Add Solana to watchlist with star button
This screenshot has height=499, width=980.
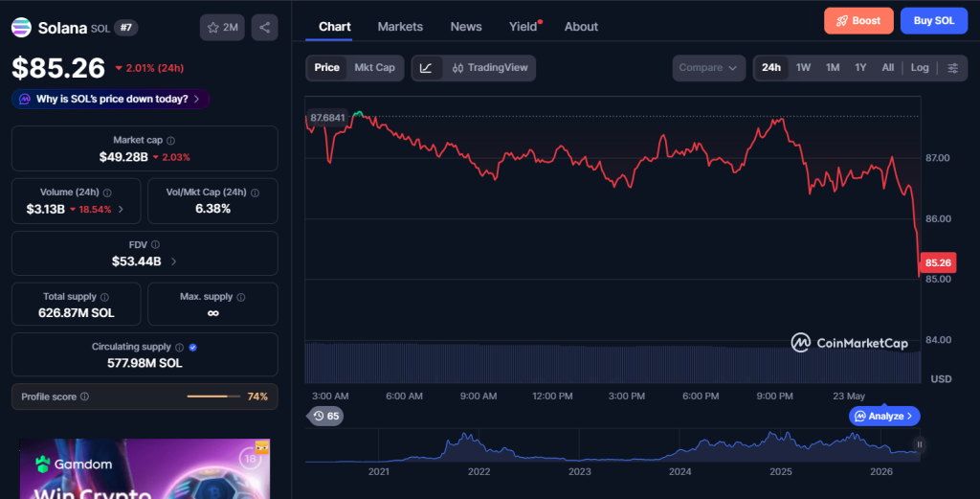pyautogui.click(x=222, y=28)
